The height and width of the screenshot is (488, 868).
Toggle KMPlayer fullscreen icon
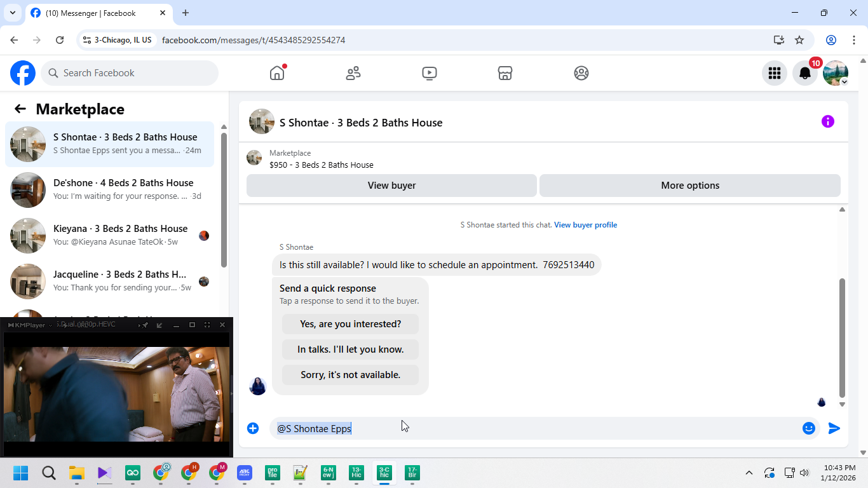pyautogui.click(x=207, y=325)
